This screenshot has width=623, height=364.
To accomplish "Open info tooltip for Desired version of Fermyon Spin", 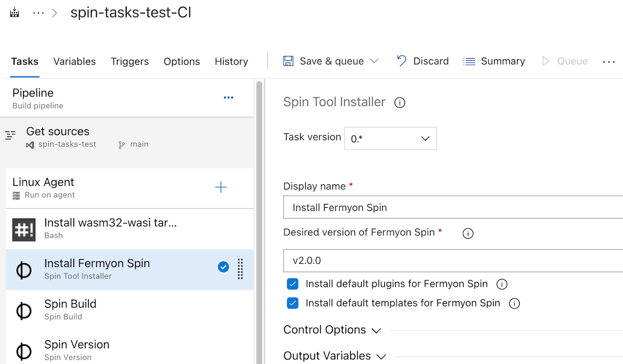I will point(468,233).
